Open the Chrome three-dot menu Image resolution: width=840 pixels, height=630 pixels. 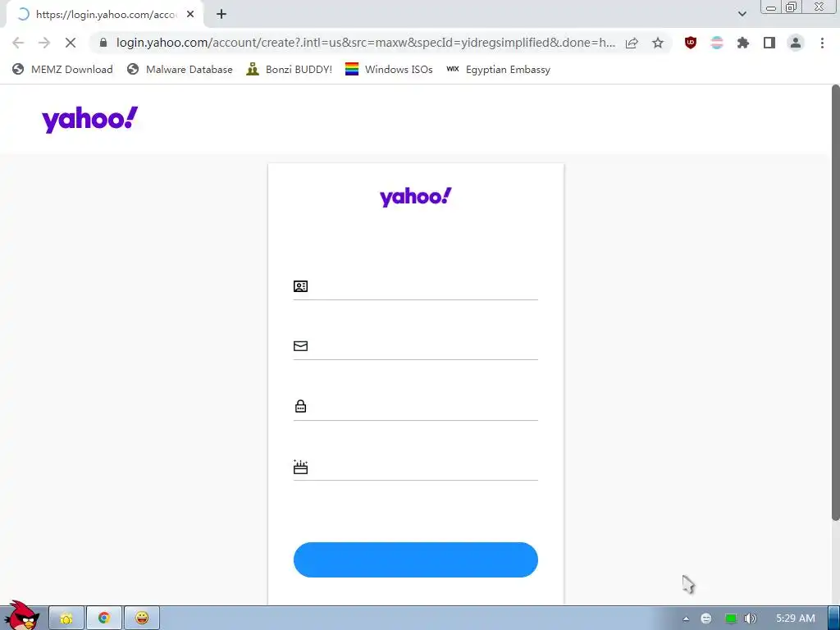click(822, 43)
